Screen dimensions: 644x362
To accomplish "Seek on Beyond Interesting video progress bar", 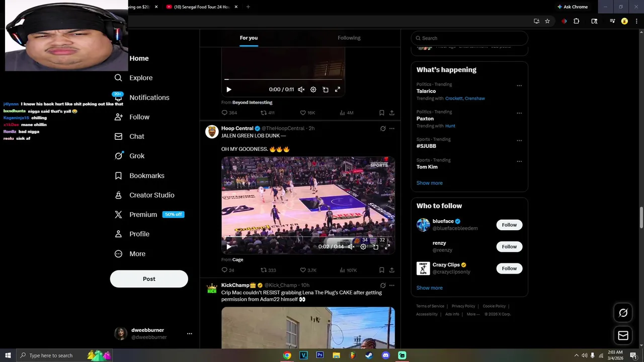I will [x=283, y=79].
